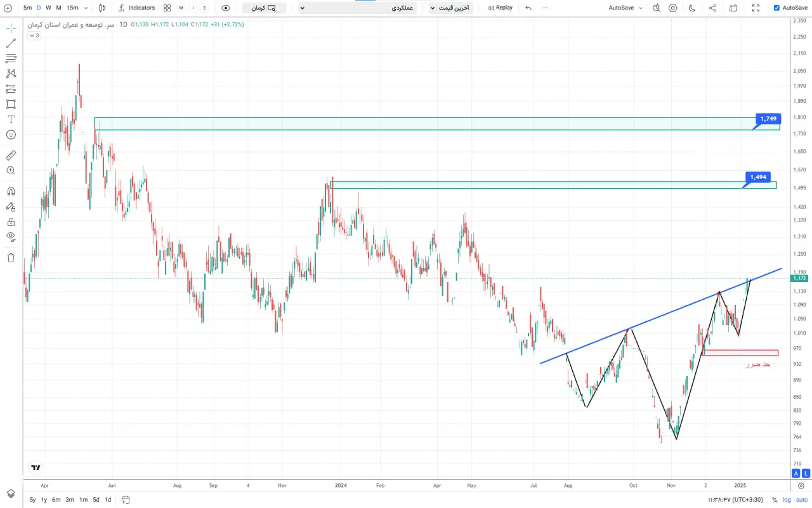The image size is (812, 508).
Task: Select the trend line drawing tool
Action: point(11,44)
